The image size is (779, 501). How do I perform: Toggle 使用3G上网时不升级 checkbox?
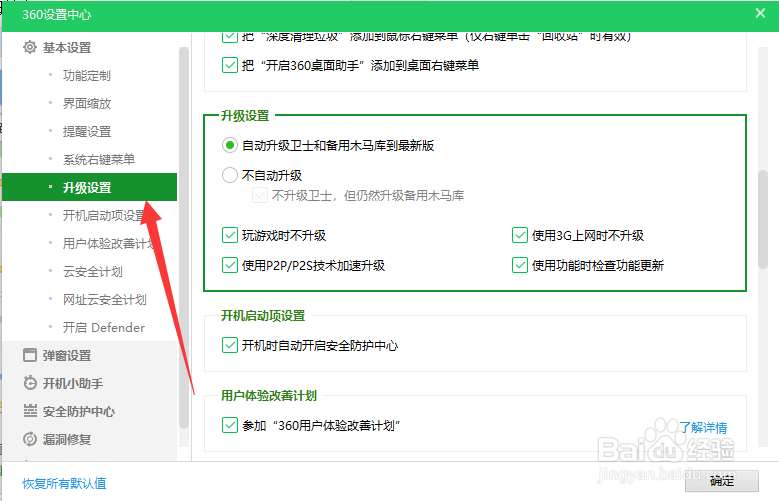point(520,235)
